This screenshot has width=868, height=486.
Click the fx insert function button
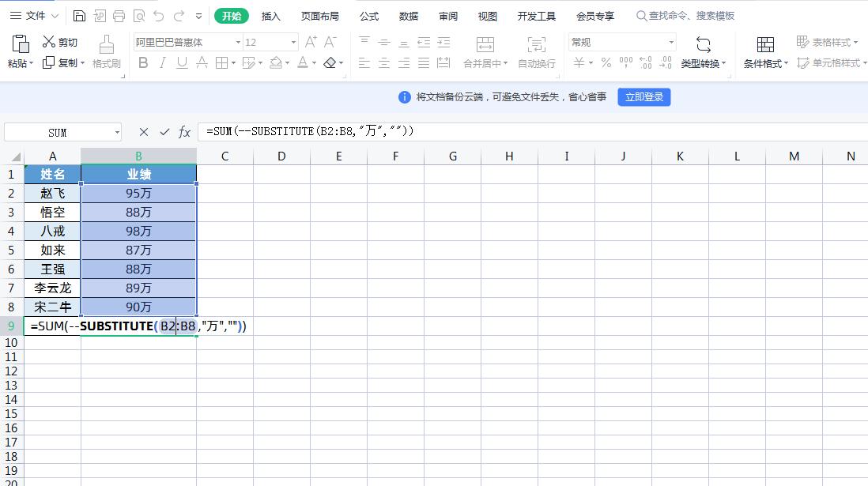(184, 132)
